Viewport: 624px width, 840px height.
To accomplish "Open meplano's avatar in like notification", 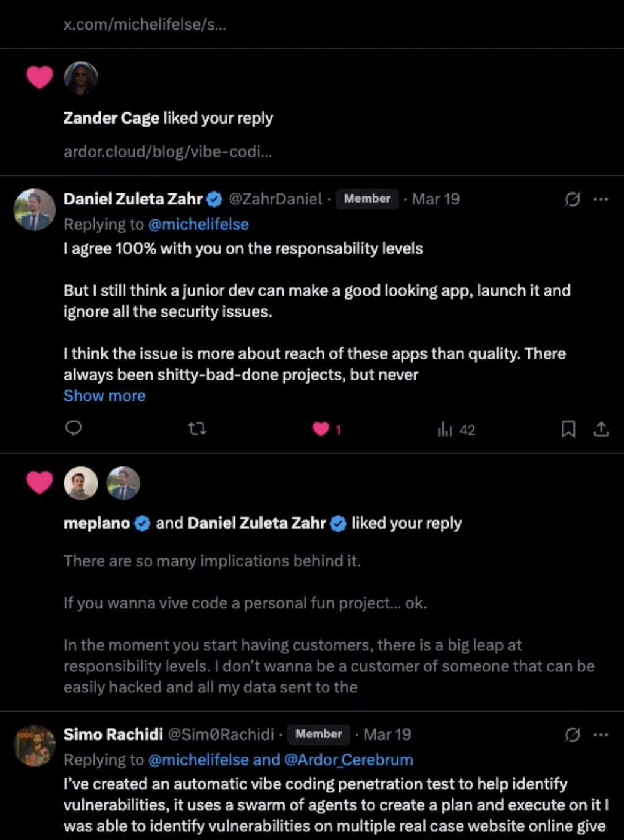I will point(81,483).
